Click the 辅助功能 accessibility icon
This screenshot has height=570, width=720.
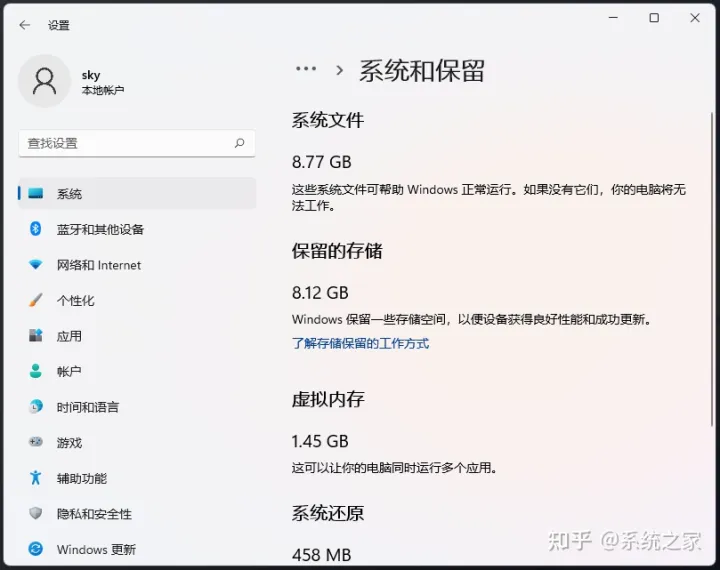coord(35,478)
